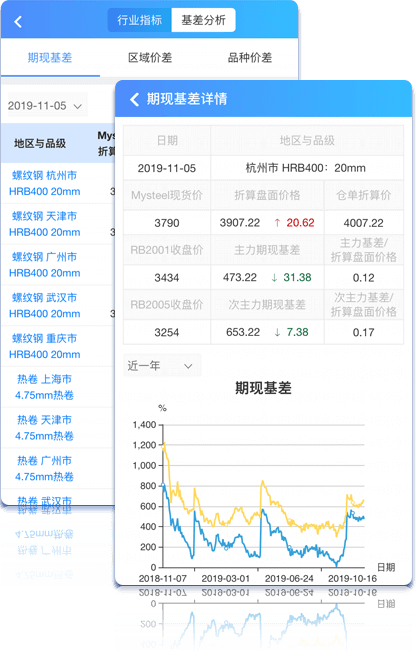Click the green down change 31.38

[x=297, y=277]
